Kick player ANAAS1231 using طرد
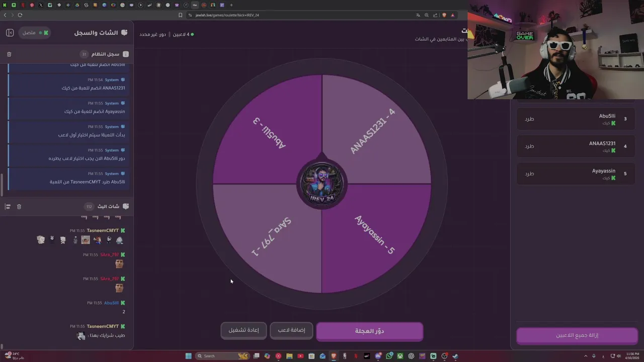 (x=529, y=146)
